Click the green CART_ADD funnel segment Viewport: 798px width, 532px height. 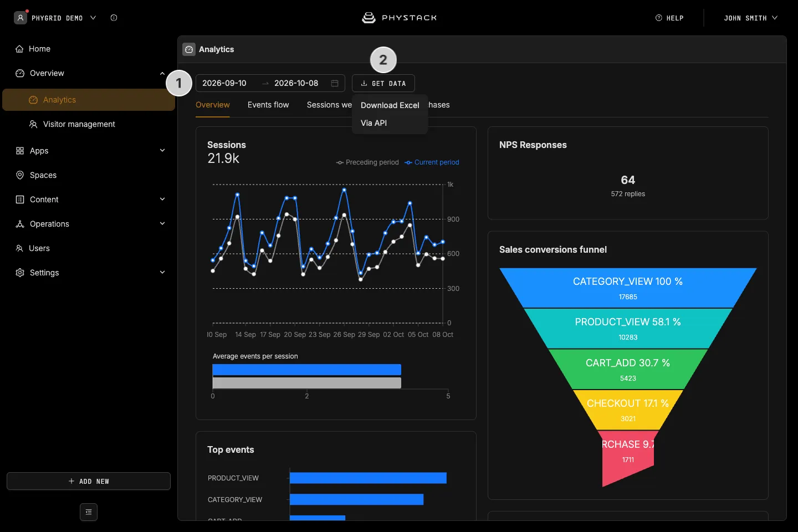[x=628, y=370]
